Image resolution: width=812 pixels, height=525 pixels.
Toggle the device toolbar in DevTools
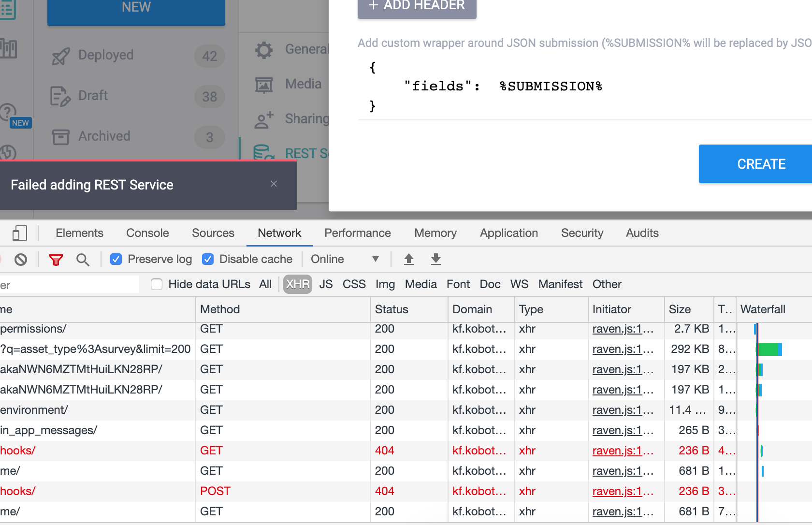(x=20, y=233)
